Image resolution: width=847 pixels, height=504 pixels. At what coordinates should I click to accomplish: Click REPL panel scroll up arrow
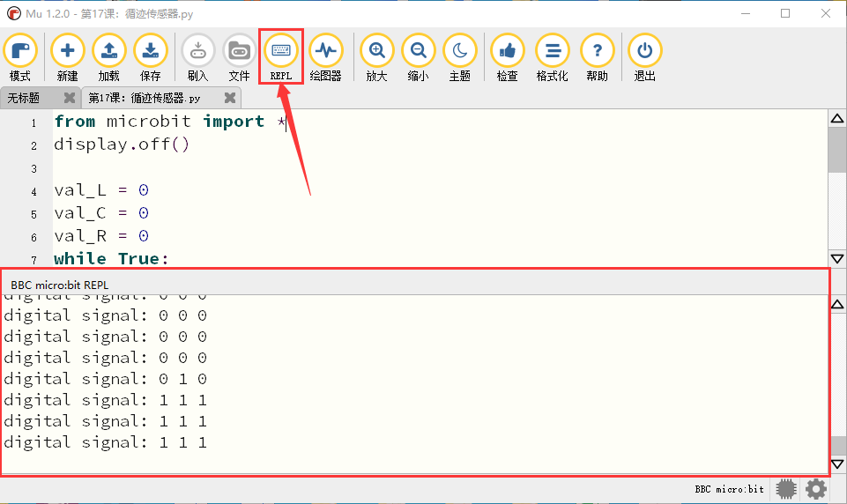[837, 304]
